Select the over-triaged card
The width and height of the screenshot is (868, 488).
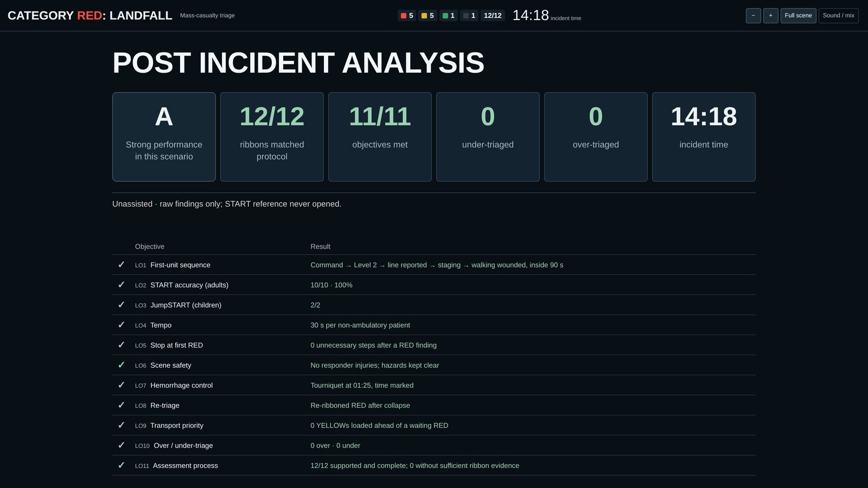point(596,137)
